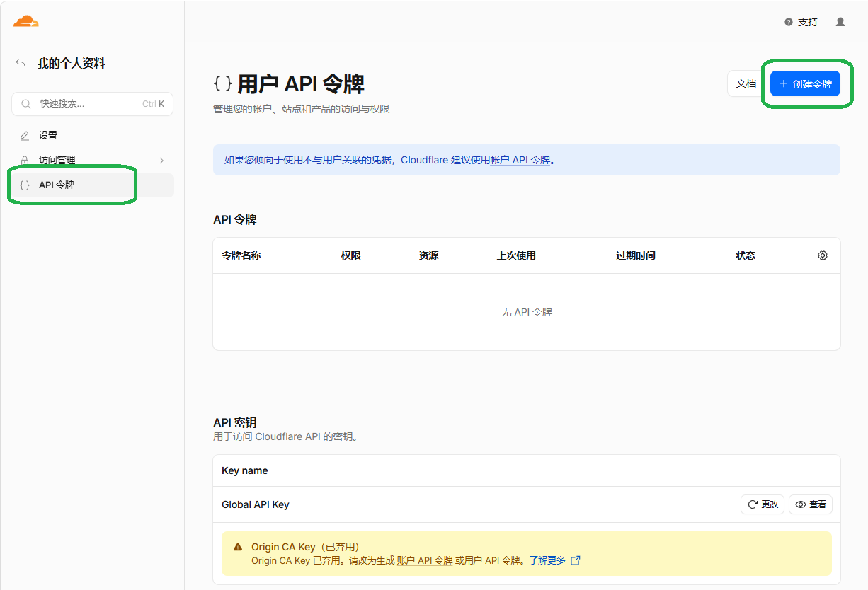Screen dimensions: 868x590
Task: Click the Ctrl K shortcut hint
Action: point(153,104)
